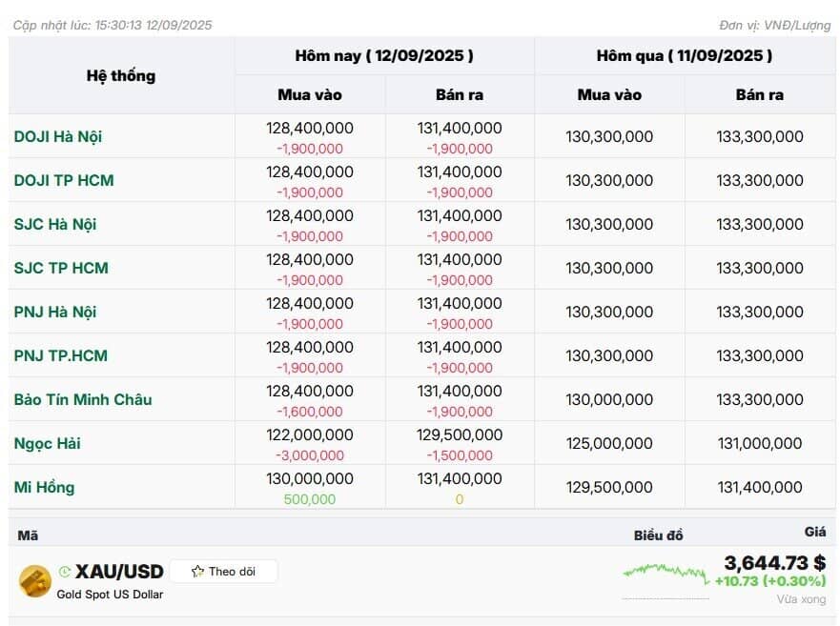Click the green clock icon beside XAU/USD

65,572
